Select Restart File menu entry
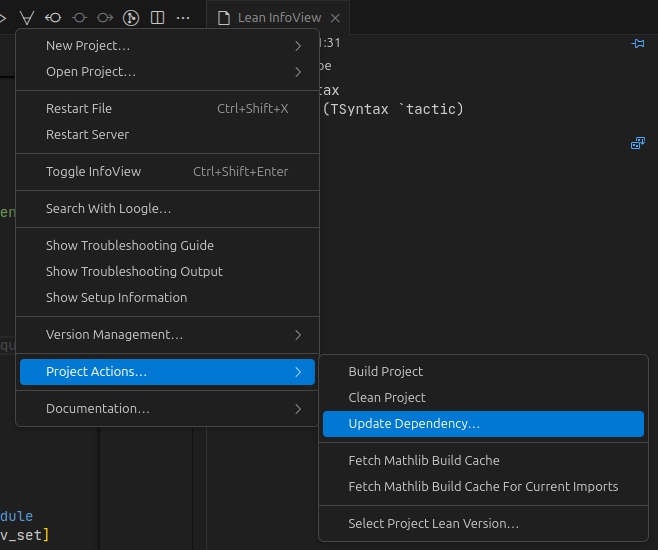 [167, 109]
